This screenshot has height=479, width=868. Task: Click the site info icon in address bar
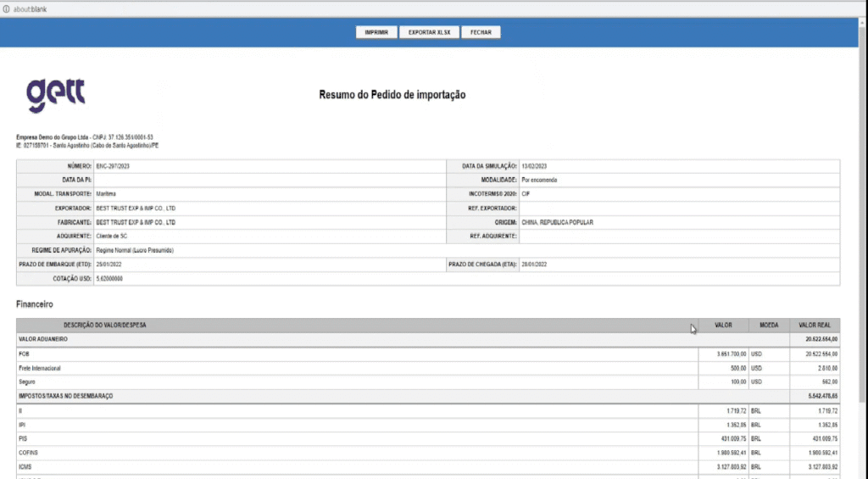pos(6,6)
